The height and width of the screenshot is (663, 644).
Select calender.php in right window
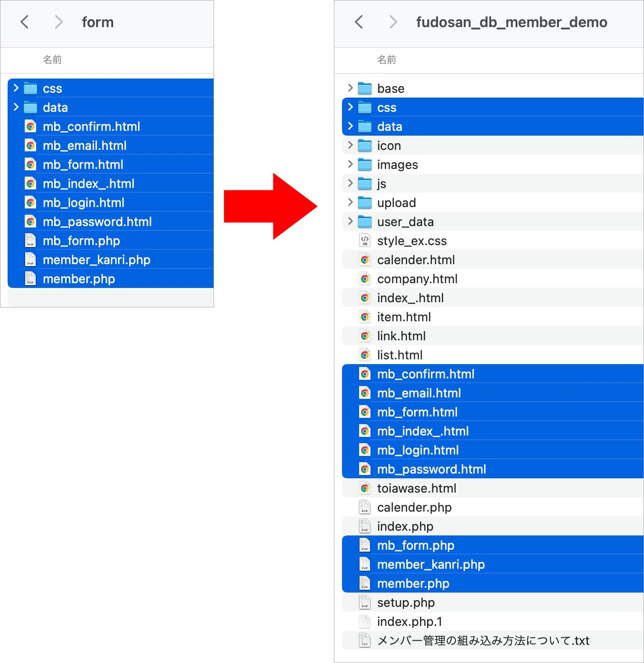click(x=414, y=507)
